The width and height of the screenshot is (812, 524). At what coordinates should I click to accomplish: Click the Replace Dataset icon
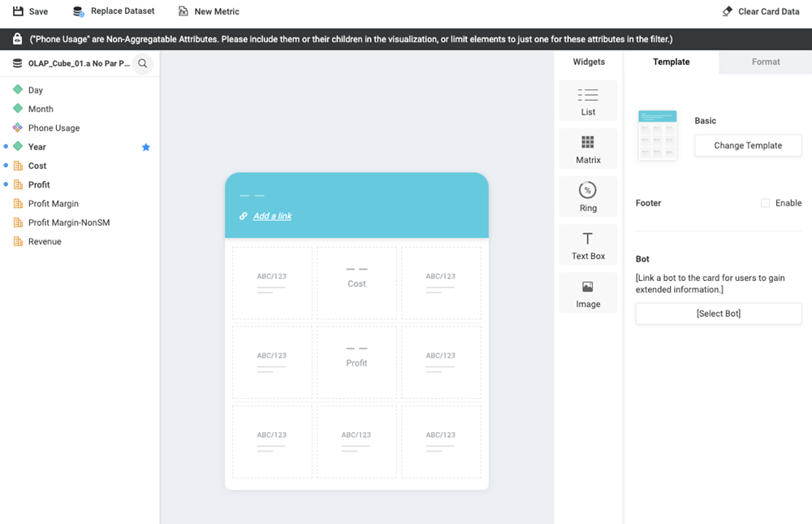point(78,11)
